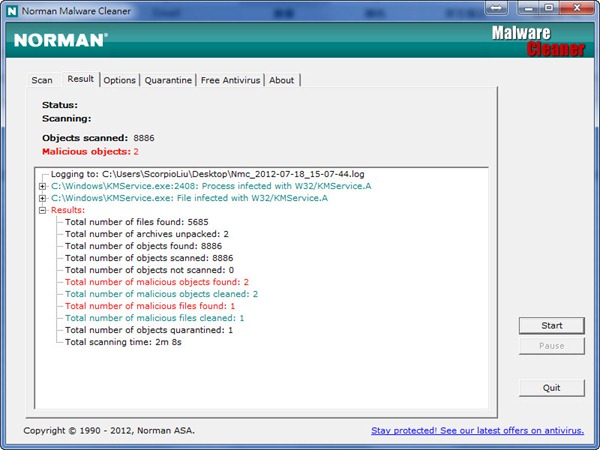600x450 pixels.
Task: Switch to the Scan tab
Action: [42, 80]
